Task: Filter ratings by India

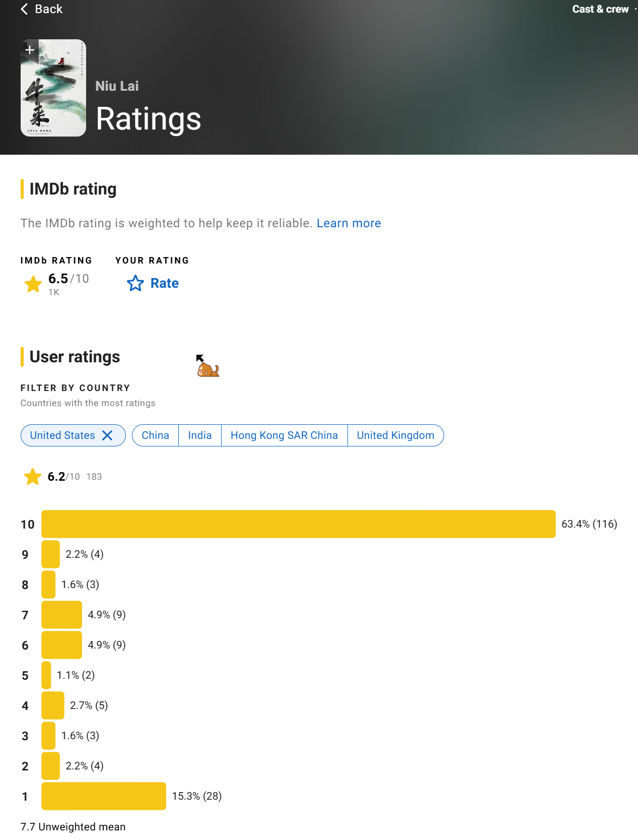Action: (200, 435)
